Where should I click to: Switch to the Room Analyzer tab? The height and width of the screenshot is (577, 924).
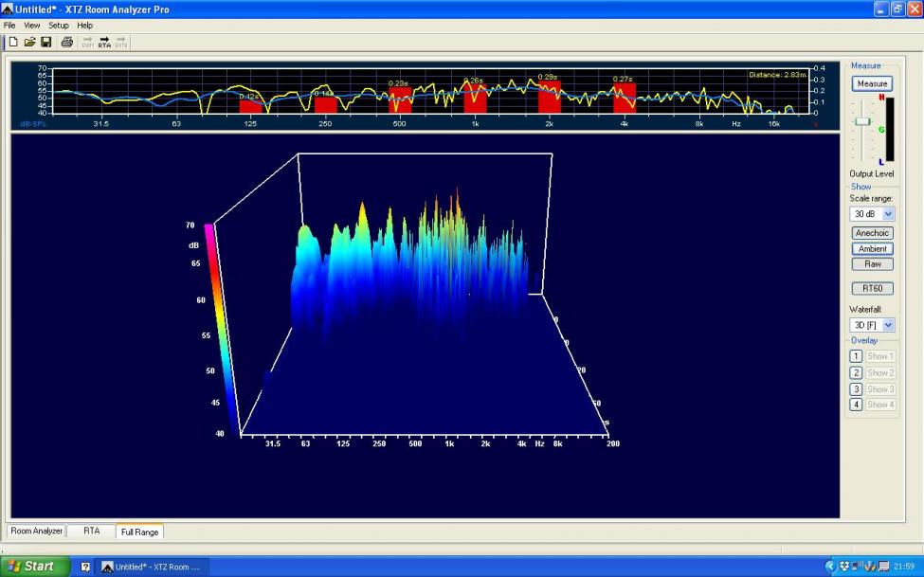(37, 532)
